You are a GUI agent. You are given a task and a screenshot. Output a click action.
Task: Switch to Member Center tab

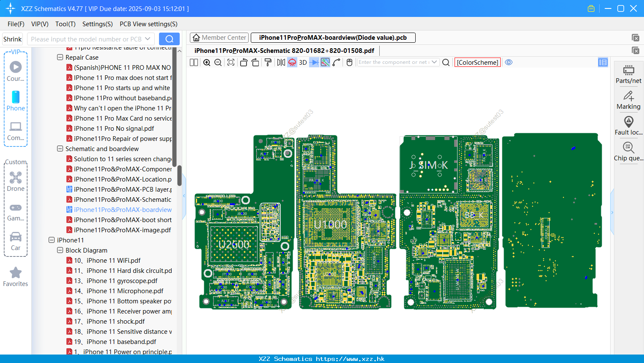coord(219,38)
